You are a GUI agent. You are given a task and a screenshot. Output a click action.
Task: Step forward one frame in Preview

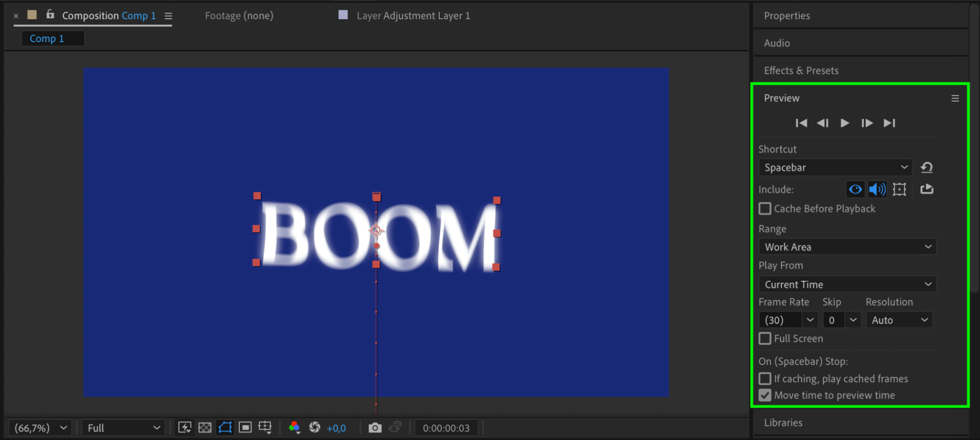coord(867,123)
